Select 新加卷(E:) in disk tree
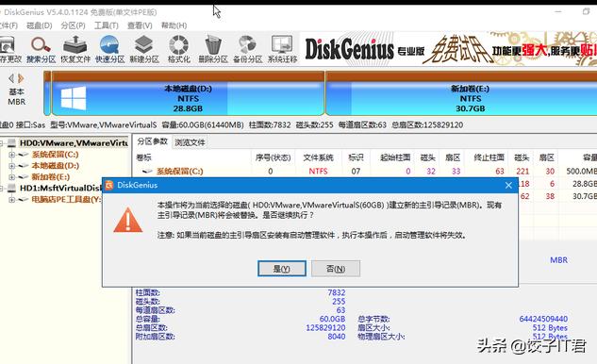Image resolution: width=597 pixels, height=364 pixels. coord(50,176)
